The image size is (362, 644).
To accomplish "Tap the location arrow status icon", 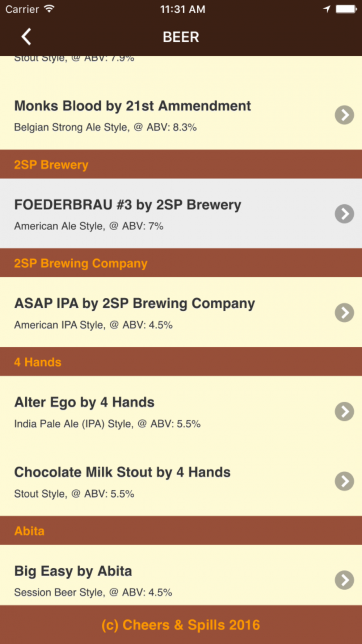I will pyautogui.click(x=327, y=9).
